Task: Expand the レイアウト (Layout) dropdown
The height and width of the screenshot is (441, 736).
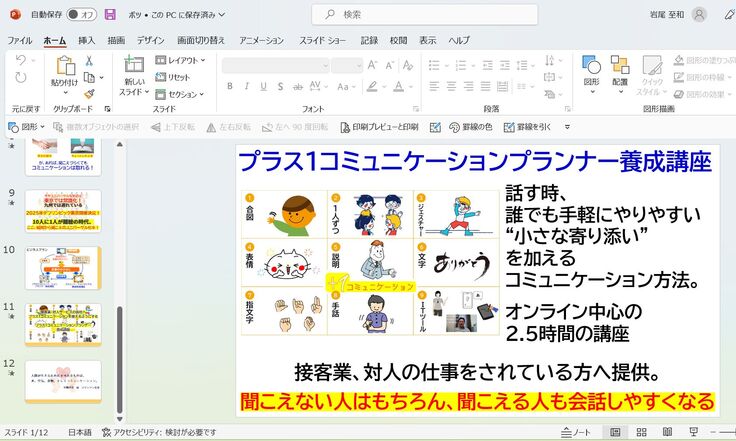Action: tap(180, 61)
